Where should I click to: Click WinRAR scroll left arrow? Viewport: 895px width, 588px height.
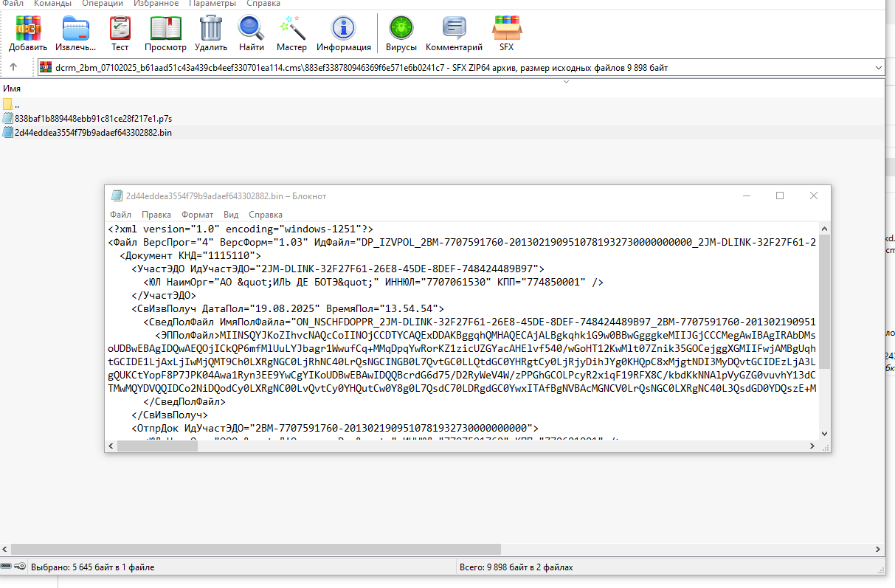click(5, 550)
